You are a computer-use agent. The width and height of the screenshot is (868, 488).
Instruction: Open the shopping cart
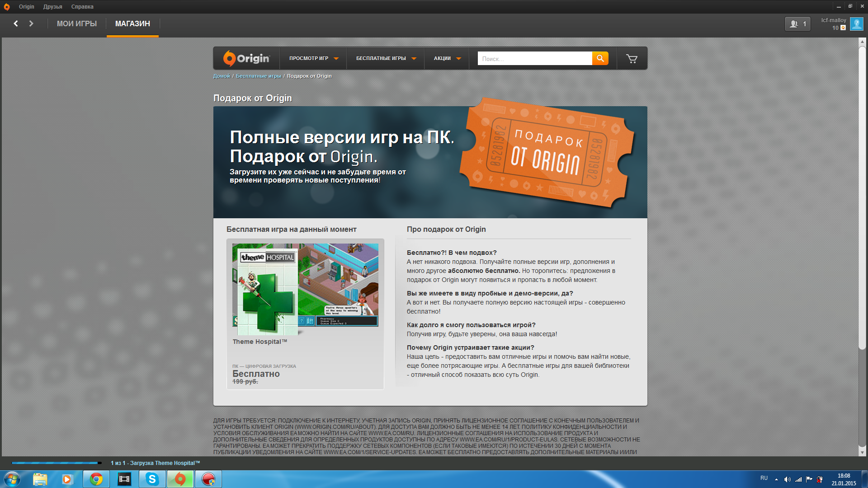tap(632, 58)
